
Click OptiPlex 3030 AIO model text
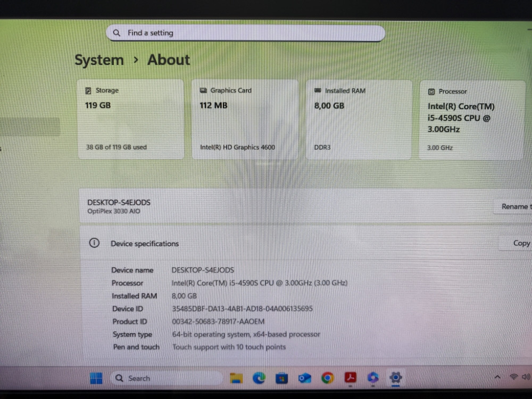(114, 211)
